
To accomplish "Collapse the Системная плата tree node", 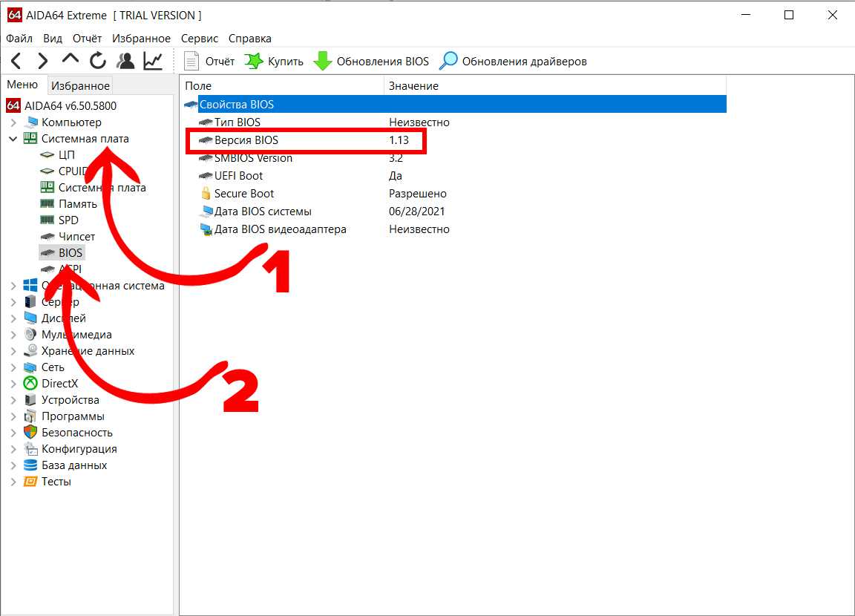I will point(13,139).
